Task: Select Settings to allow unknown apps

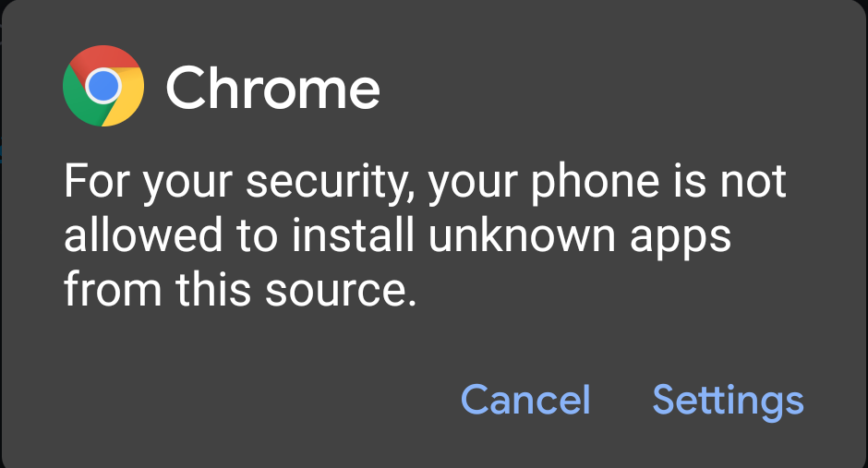Action: point(728,400)
